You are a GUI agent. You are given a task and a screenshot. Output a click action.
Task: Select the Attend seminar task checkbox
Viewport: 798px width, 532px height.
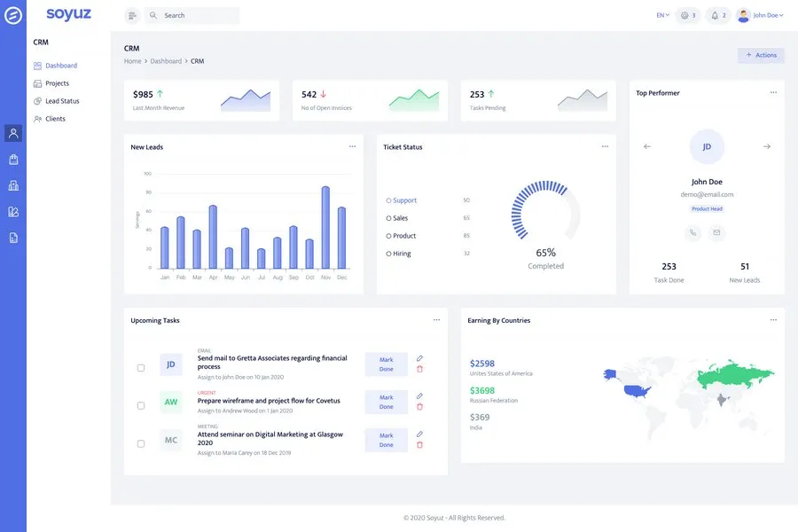(x=141, y=443)
